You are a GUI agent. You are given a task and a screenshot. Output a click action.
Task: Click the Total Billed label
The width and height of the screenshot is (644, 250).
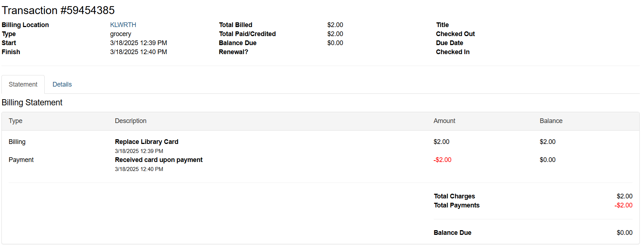click(236, 25)
